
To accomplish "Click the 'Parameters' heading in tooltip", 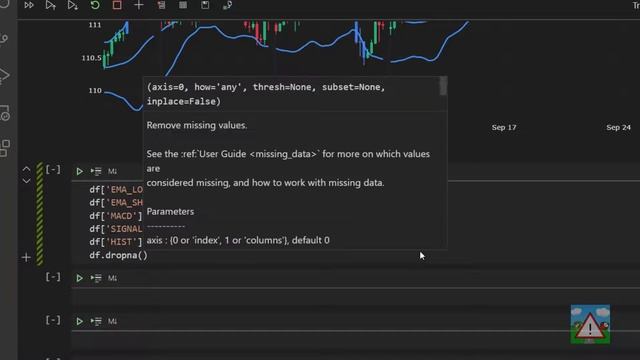I will (170, 211).
